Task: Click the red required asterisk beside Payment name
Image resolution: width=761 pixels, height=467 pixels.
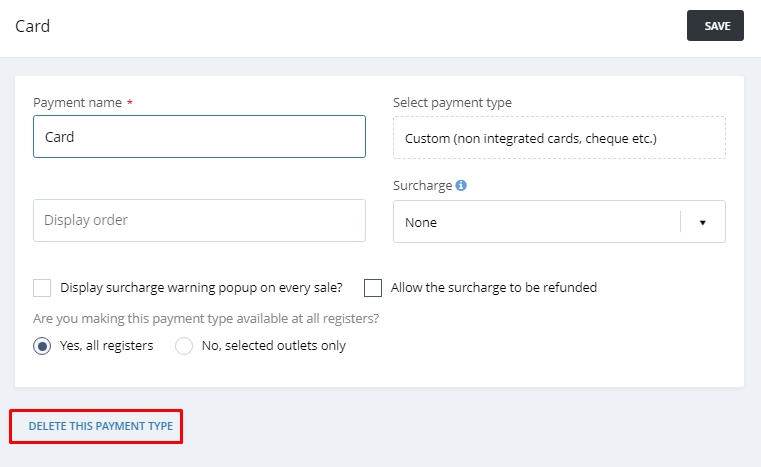Action: point(129,103)
